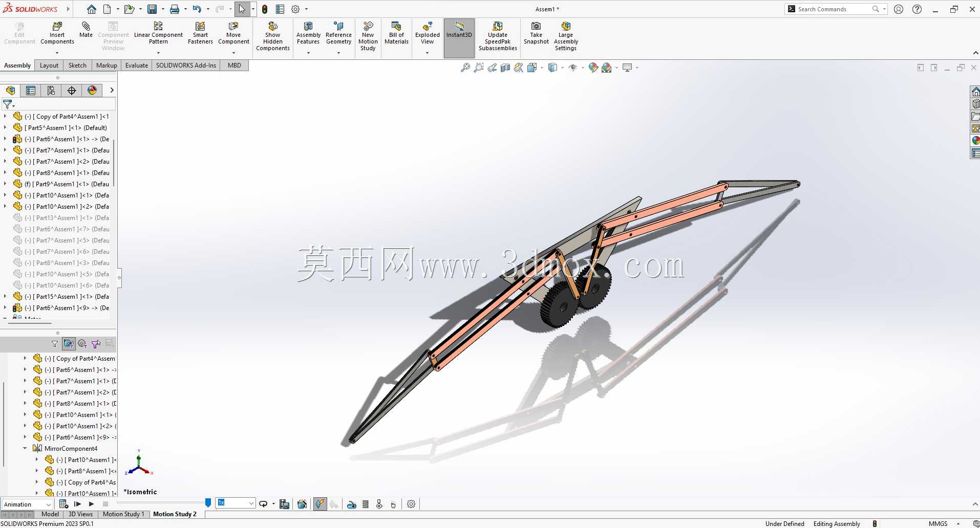The height and width of the screenshot is (528, 980).
Task: Open the Section View tool
Action: [x=505, y=68]
